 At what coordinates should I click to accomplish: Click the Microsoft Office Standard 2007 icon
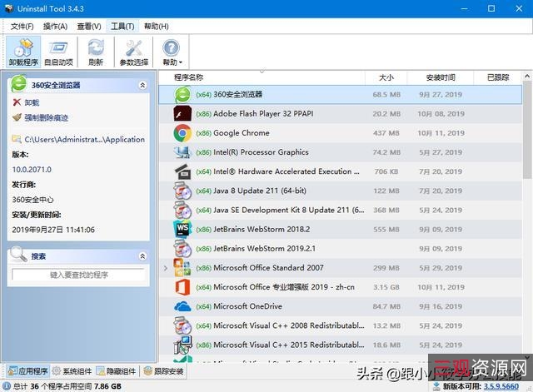(x=182, y=268)
